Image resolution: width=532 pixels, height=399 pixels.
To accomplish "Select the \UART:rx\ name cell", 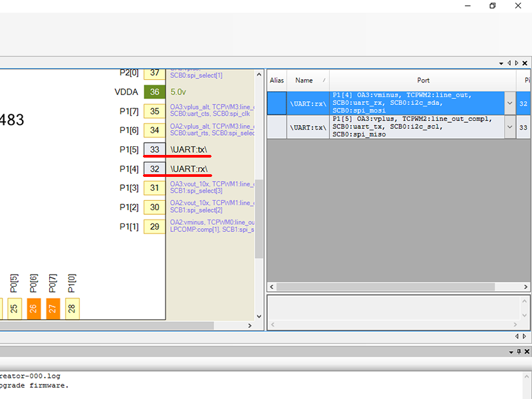I will pyautogui.click(x=308, y=103).
